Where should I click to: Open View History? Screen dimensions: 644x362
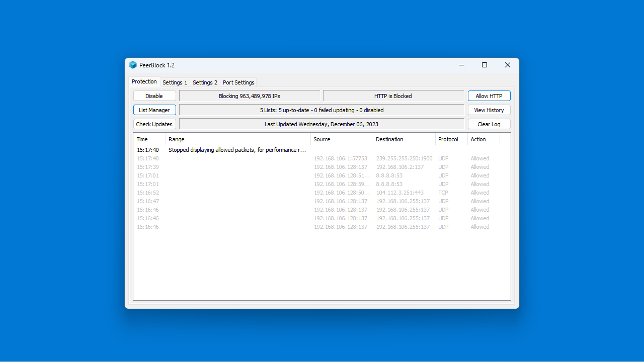[489, 110]
